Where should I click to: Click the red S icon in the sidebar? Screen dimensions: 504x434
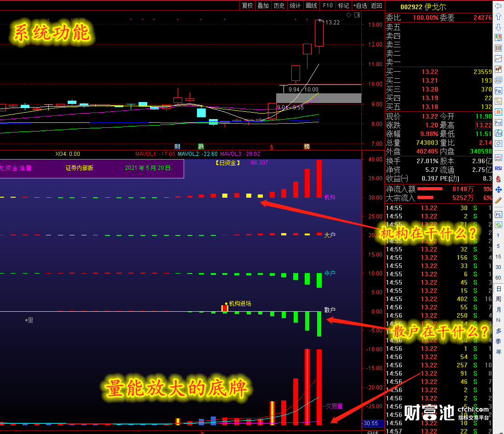click(498, 179)
